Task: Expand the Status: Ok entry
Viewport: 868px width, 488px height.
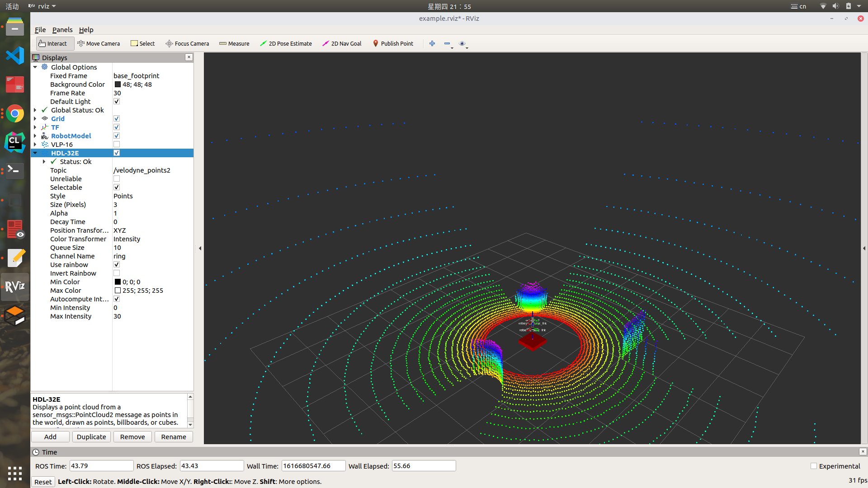Action: point(44,162)
